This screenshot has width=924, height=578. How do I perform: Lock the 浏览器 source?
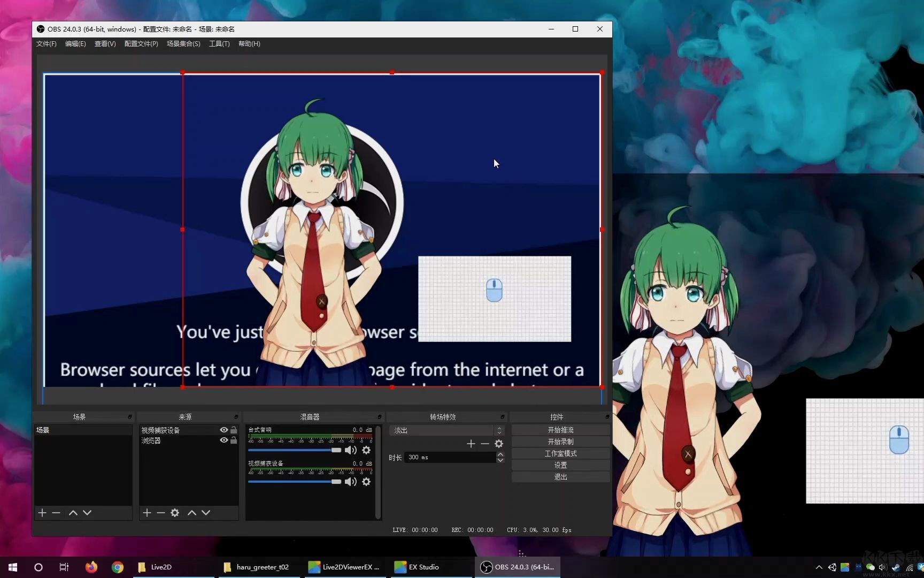(x=234, y=440)
